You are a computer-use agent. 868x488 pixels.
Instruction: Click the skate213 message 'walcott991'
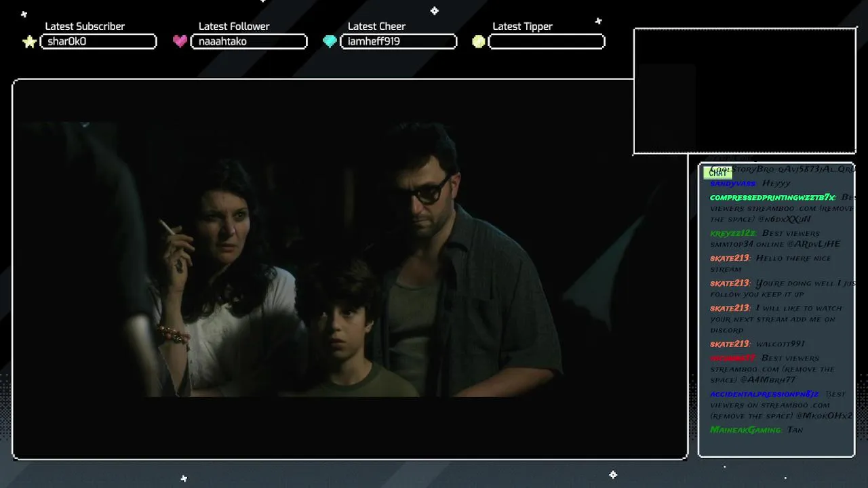click(x=780, y=344)
